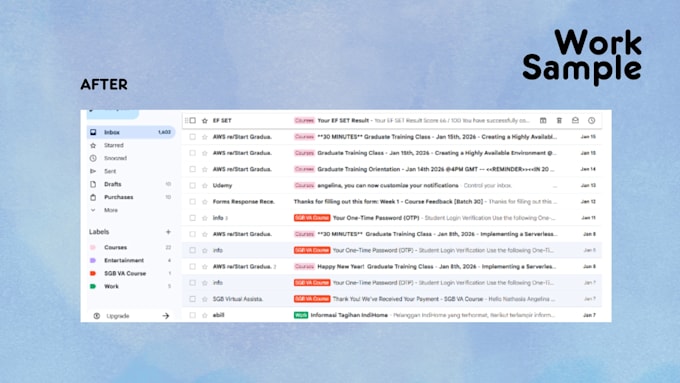Select the SGB Virtual Assistant email checkbox

[193, 299]
